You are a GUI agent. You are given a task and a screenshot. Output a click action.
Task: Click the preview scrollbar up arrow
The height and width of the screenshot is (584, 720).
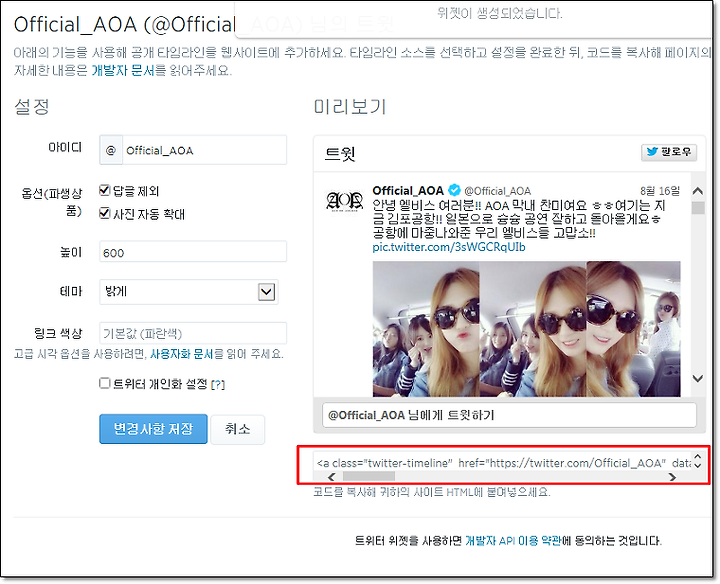coord(698,191)
